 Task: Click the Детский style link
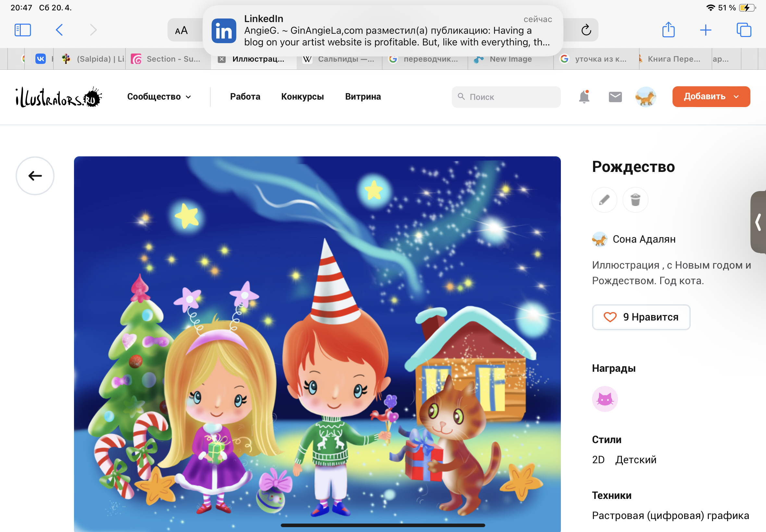(x=636, y=460)
